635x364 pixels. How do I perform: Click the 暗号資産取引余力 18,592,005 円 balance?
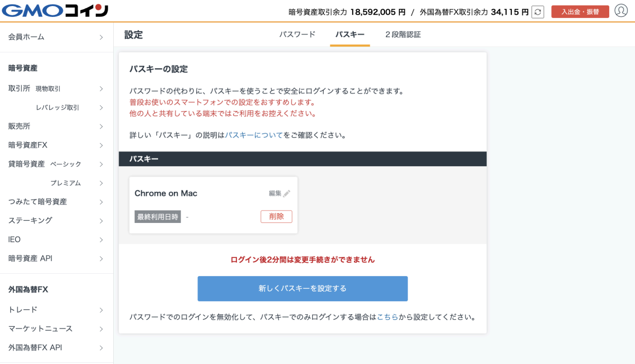click(x=347, y=12)
